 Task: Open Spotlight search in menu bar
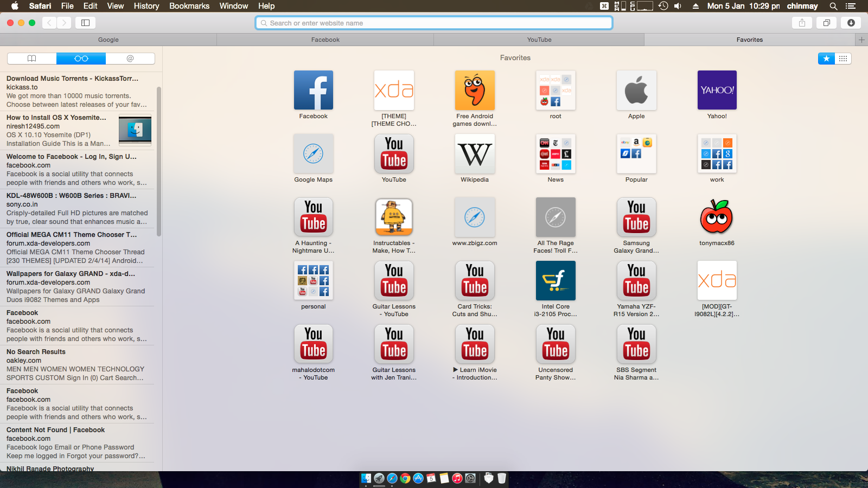point(833,6)
